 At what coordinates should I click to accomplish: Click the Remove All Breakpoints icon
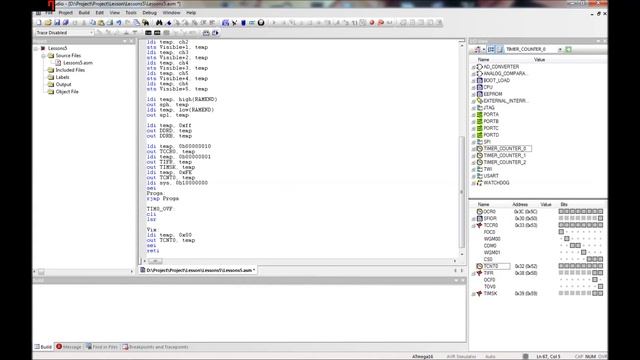coord(381,23)
